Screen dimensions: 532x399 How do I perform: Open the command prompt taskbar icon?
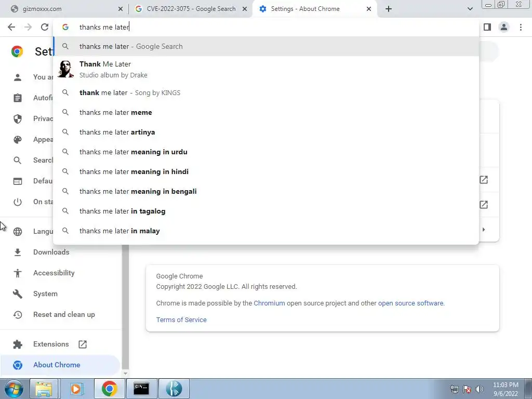click(141, 389)
